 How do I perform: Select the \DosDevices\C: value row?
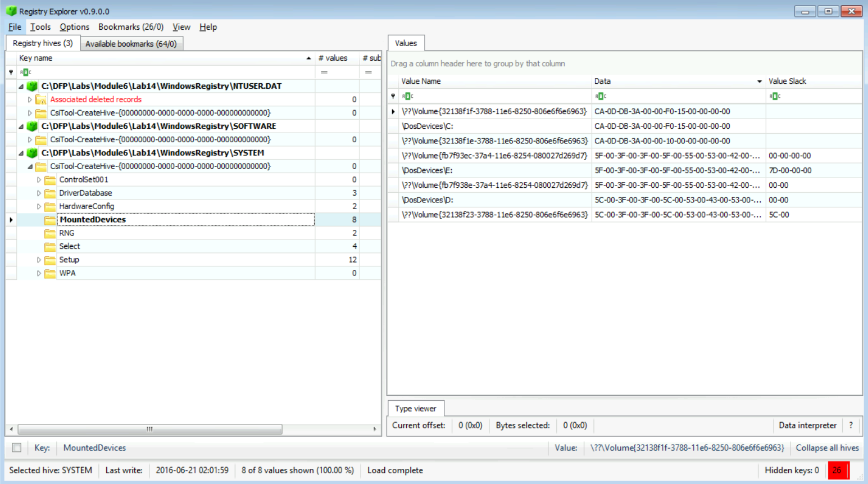click(625, 126)
